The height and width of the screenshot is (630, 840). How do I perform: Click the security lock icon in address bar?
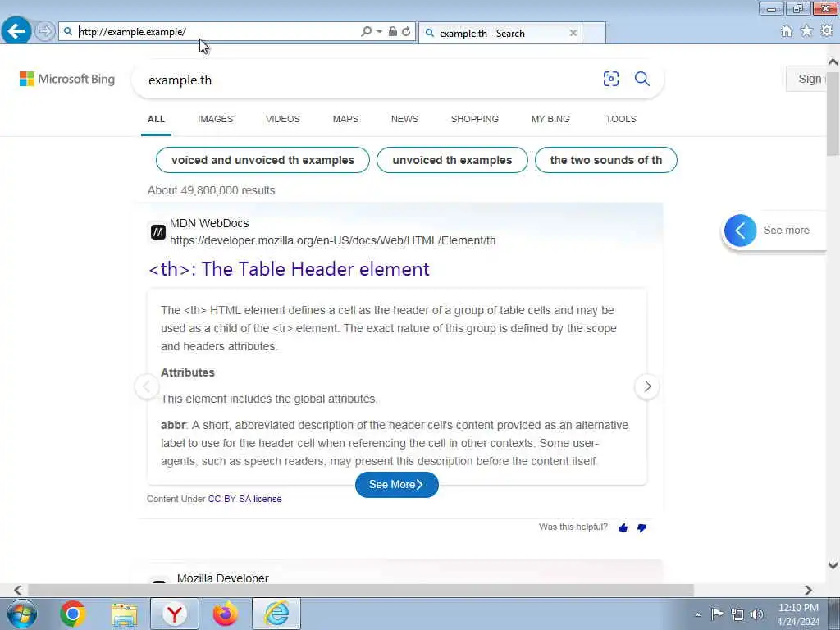pyautogui.click(x=393, y=32)
